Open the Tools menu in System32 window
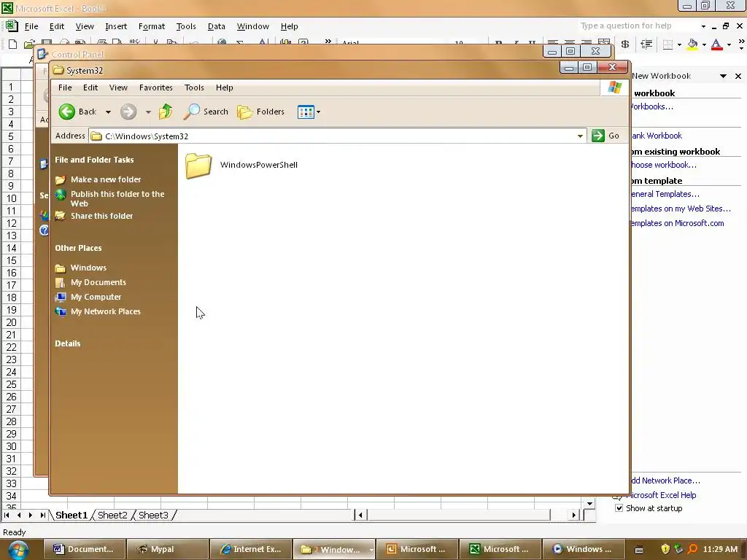 [x=194, y=87]
